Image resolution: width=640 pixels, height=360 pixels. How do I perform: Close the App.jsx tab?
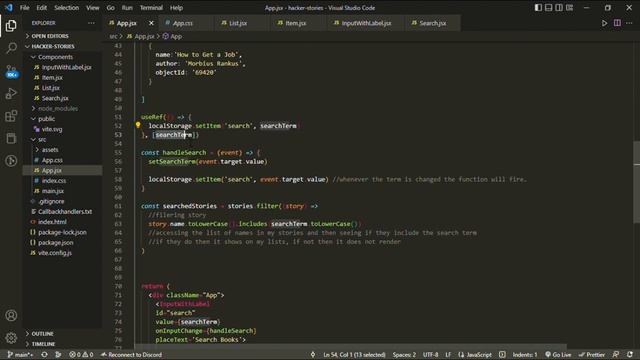pos(151,23)
